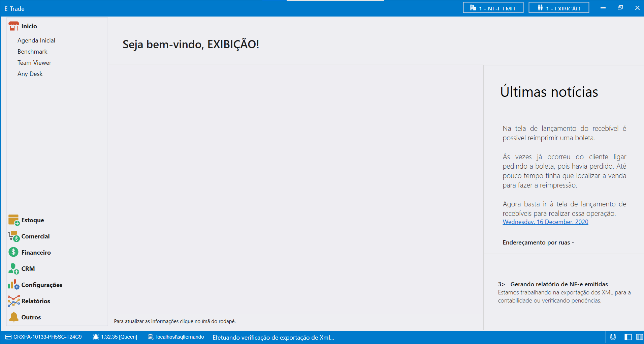Select Benchmark in the Inicio menu
This screenshot has width=644, height=344.
pyautogui.click(x=32, y=52)
